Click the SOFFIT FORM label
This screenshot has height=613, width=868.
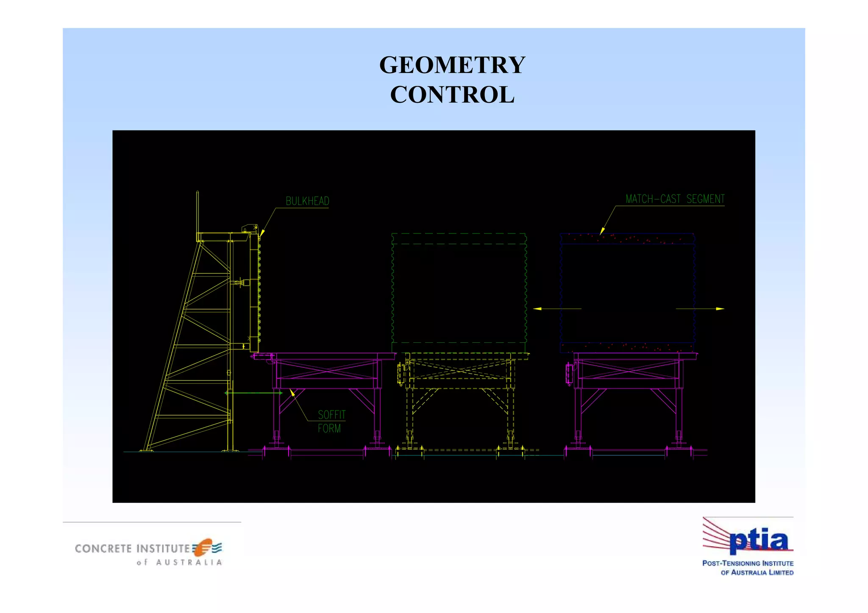(x=331, y=422)
